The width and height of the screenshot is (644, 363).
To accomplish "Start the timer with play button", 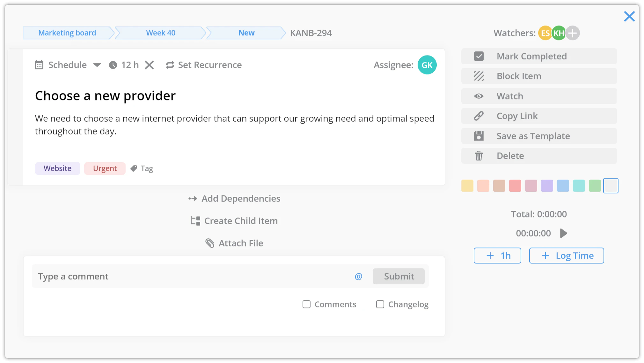I will click(563, 233).
